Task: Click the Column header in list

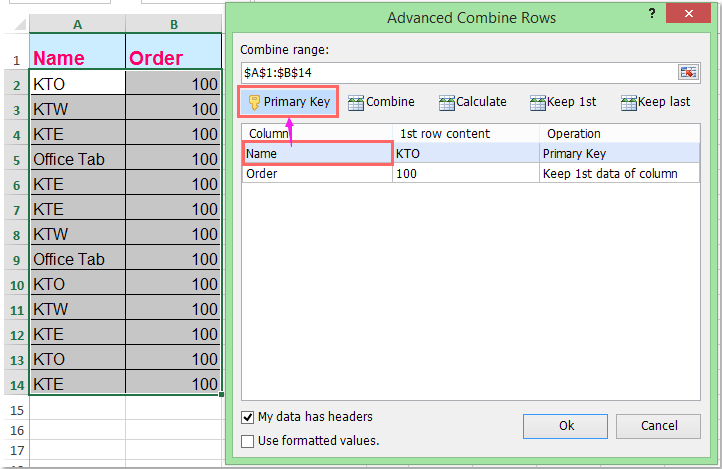Action: point(317,133)
